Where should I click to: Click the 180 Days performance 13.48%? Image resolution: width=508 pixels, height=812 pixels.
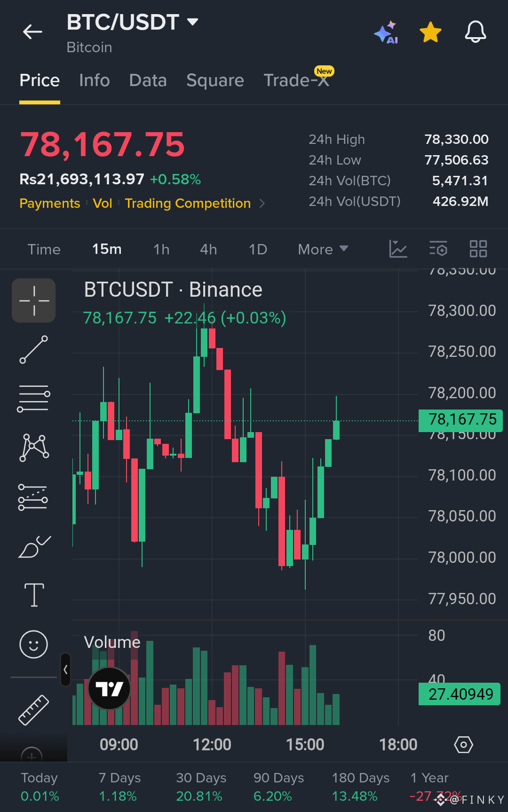click(355, 796)
